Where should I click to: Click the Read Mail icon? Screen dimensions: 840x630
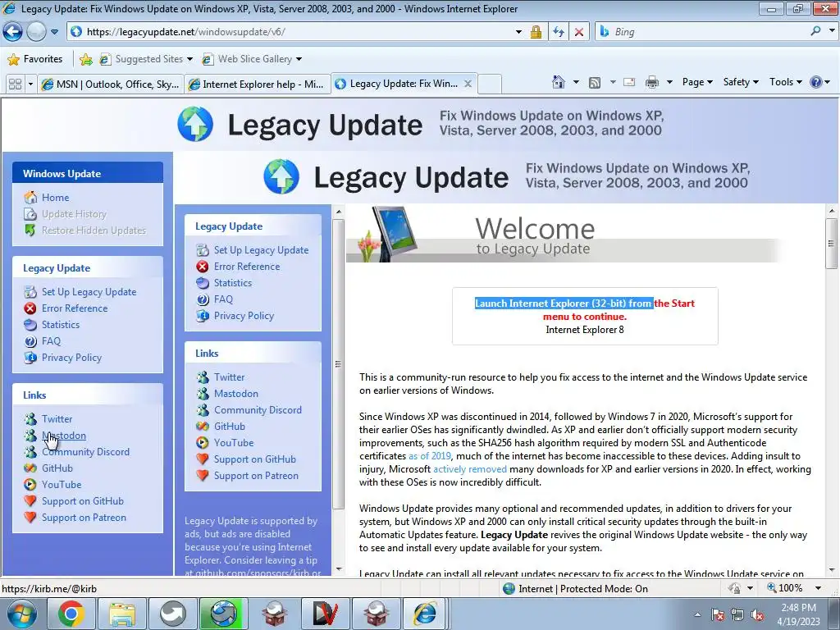[x=629, y=82]
